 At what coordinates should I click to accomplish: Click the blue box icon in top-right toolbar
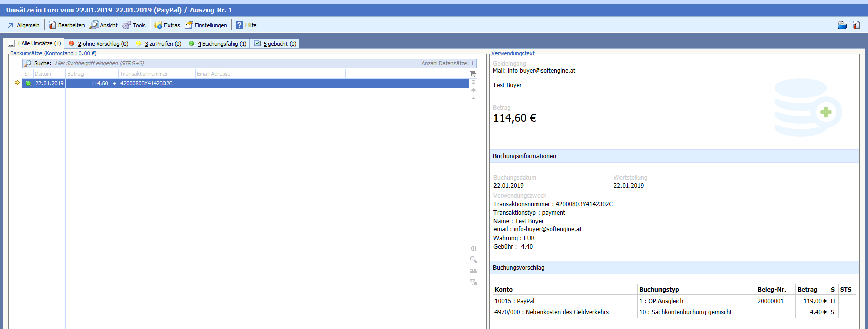point(842,25)
